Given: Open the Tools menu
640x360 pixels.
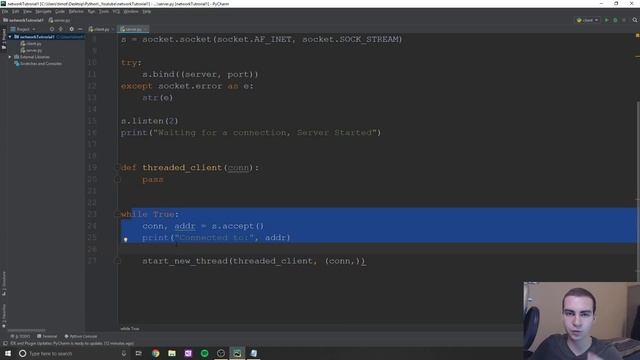Looking at the screenshot, I should pos(104,11).
